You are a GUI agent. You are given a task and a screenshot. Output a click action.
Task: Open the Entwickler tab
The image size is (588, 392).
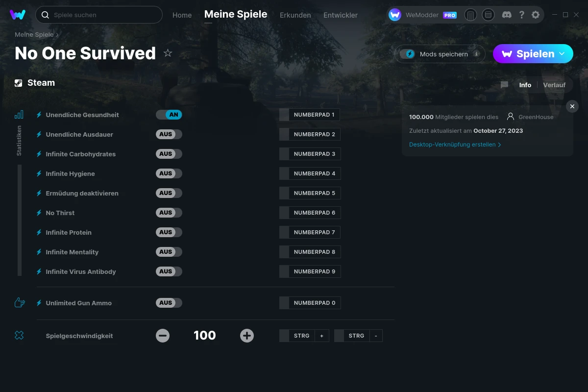[x=341, y=15]
